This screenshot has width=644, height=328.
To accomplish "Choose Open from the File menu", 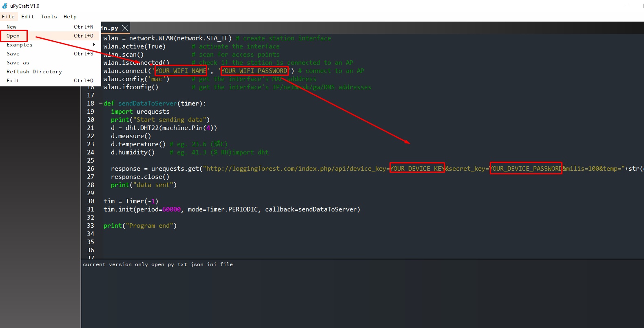I will [x=50, y=36].
